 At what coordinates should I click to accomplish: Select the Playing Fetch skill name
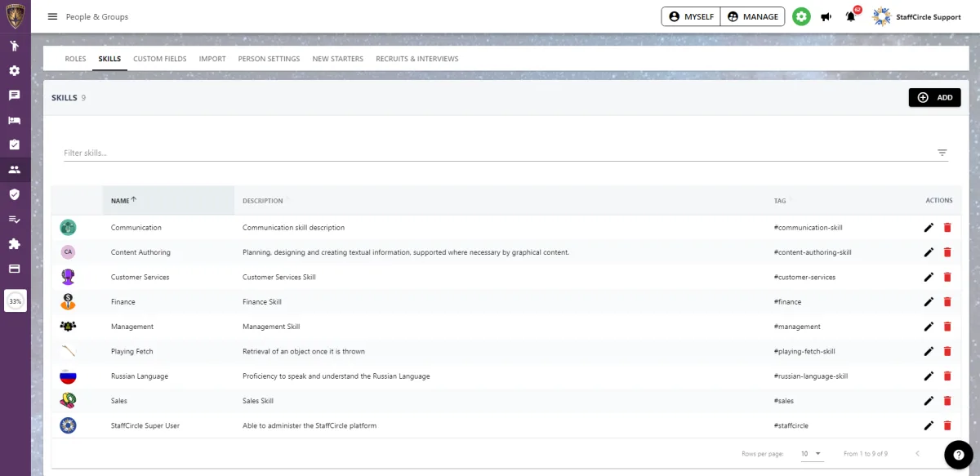coord(132,351)
